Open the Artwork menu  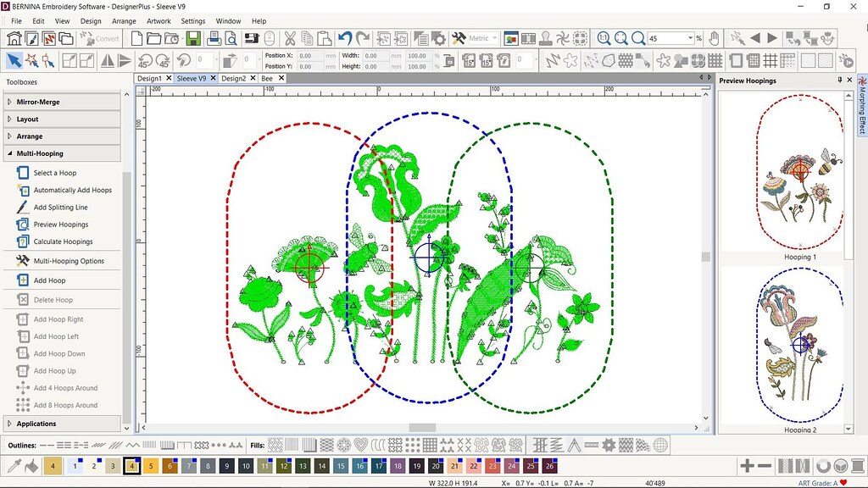(159, 20)
